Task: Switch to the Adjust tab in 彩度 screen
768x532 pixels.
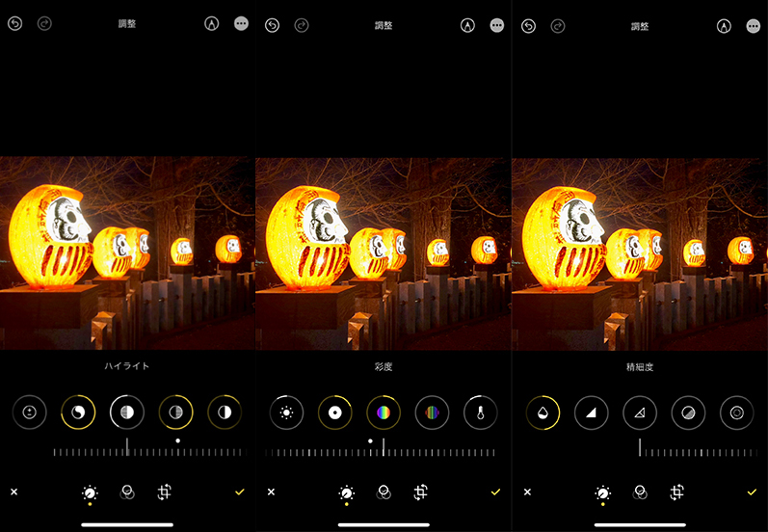Action: [x=346, y=492]
